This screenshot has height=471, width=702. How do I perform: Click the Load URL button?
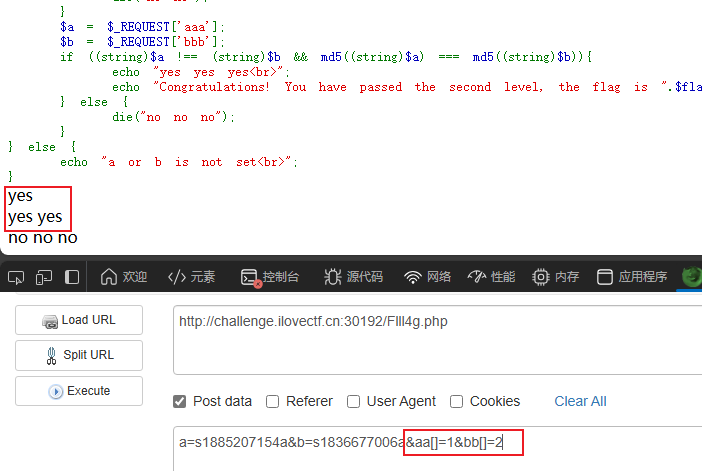click(x=79, y=320)
